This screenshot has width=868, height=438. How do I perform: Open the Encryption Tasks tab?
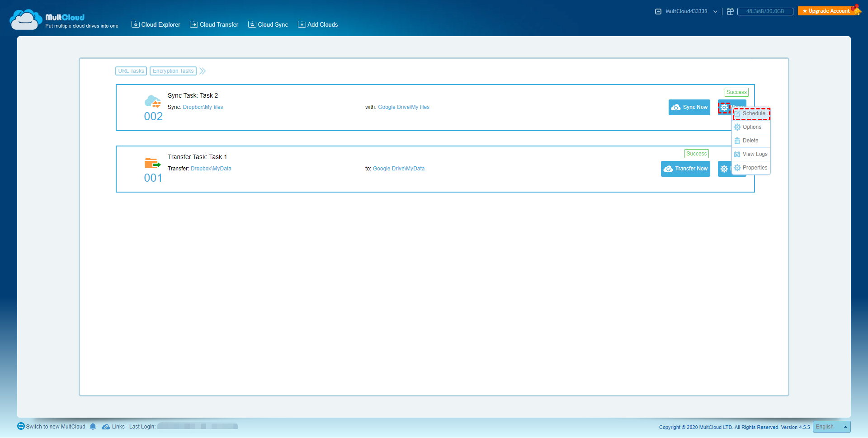173,71
